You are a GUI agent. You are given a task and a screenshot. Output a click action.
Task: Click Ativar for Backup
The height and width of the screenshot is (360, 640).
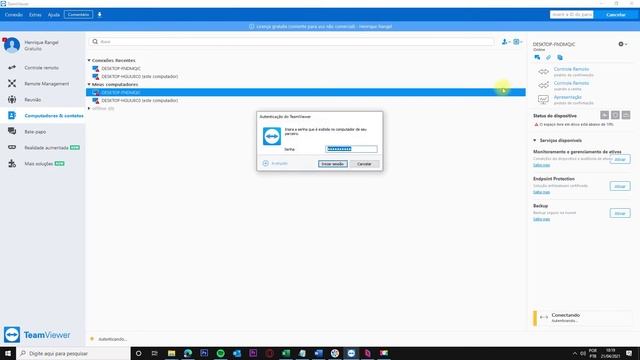pyautogui.click(x=620, y=213)
